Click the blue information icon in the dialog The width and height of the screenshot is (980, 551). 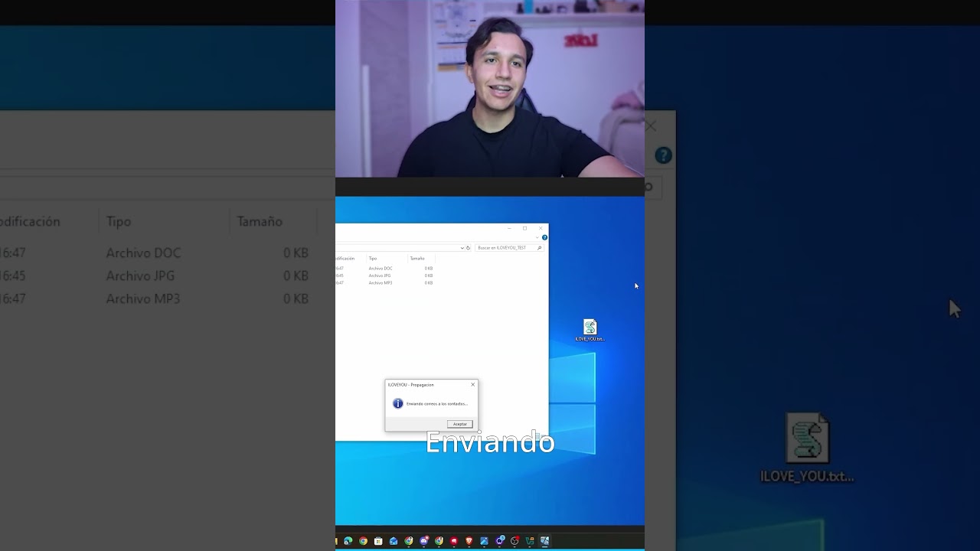[397, 403]
